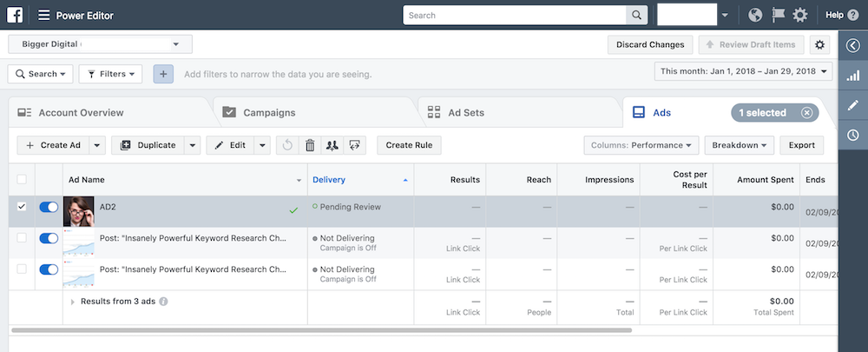Toggle the select-all header checkbox

[x=22, y=179]
